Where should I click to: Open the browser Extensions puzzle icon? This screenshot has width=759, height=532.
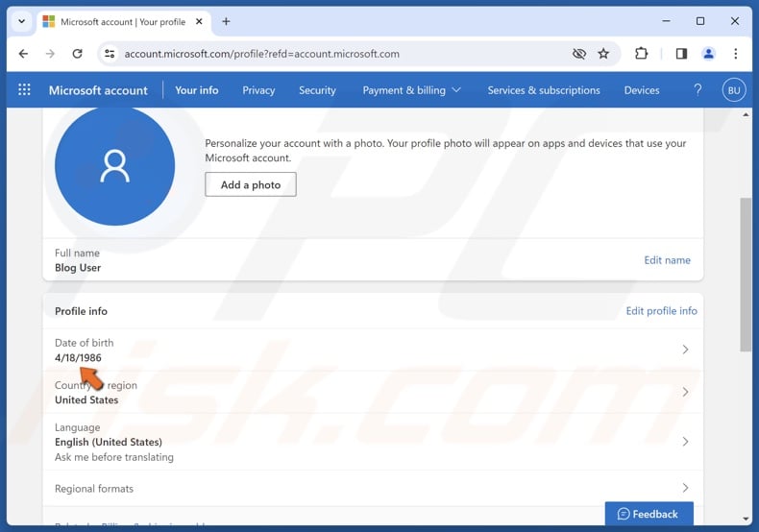[641, 54]
